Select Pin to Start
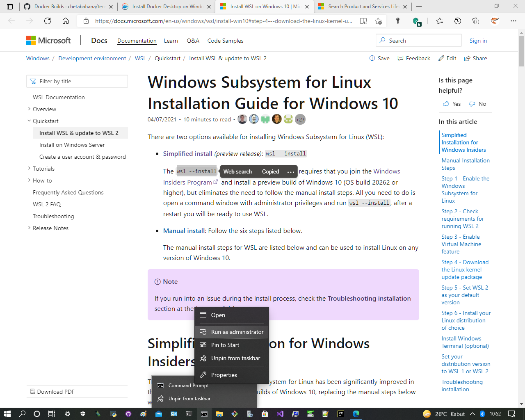Screen dimensions: 525x420 [232, 345]
